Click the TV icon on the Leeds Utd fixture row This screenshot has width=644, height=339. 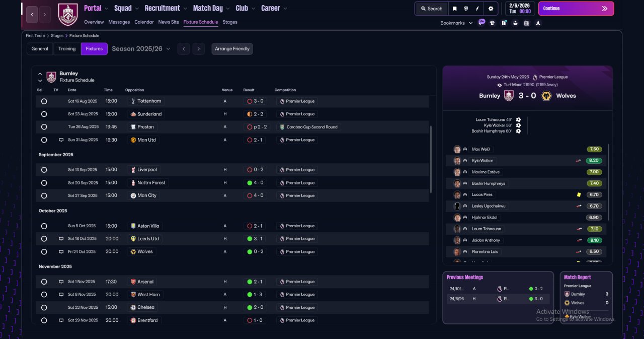click(x=61, y=239)
